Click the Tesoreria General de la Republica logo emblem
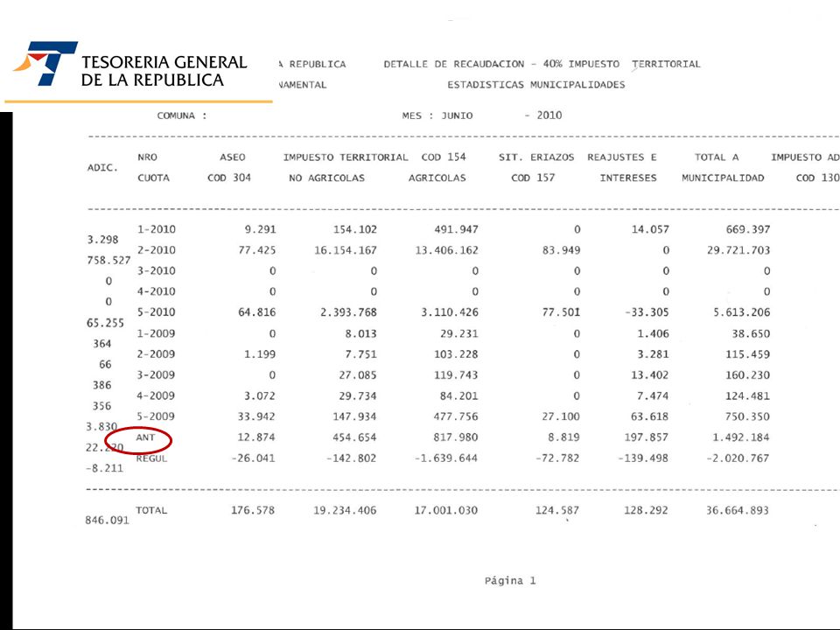Viewport: 840px width, 630px height. point(46,63)
